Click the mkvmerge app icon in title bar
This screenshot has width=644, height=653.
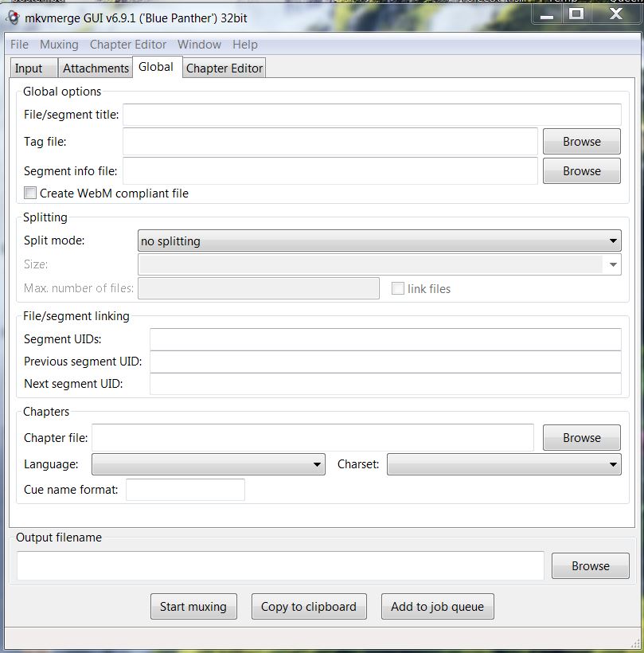[x=14, y=18]
